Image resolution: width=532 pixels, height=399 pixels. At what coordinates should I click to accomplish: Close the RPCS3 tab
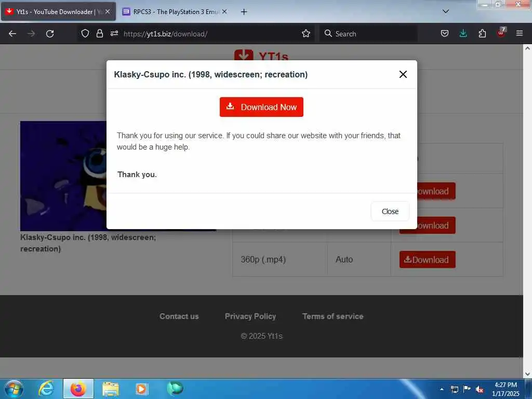click(x=224, y=11)
